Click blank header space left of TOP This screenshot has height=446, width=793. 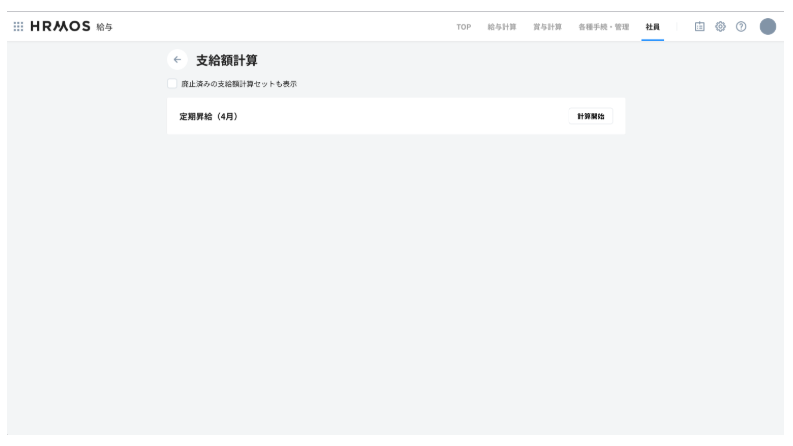[x=300, y=26]
